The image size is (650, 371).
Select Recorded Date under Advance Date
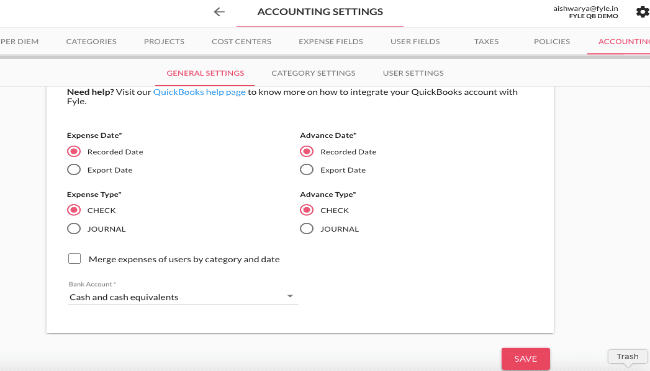coord(307,152)
